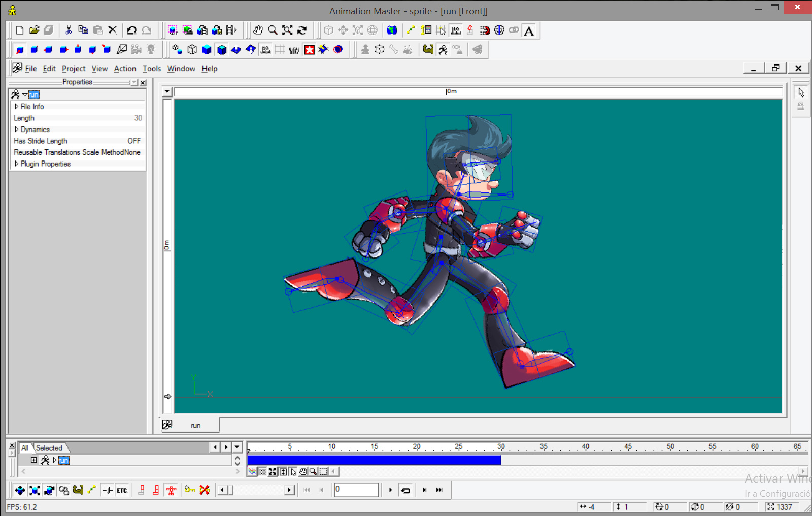Viewport: 812px width, 516px height.
Task: Click the Open folder icon
Action: [34, 30]
